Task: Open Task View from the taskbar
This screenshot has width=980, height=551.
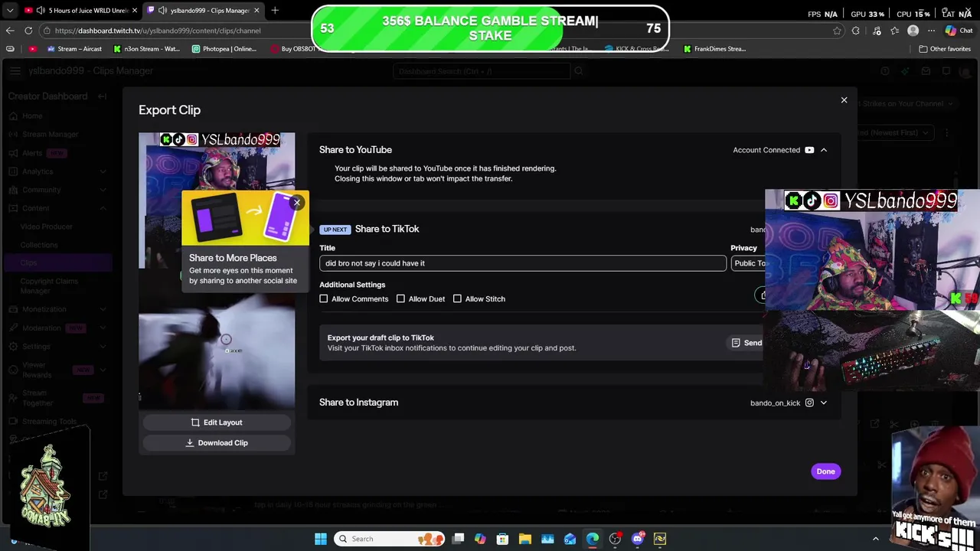Action: click(x=458, y=539)
